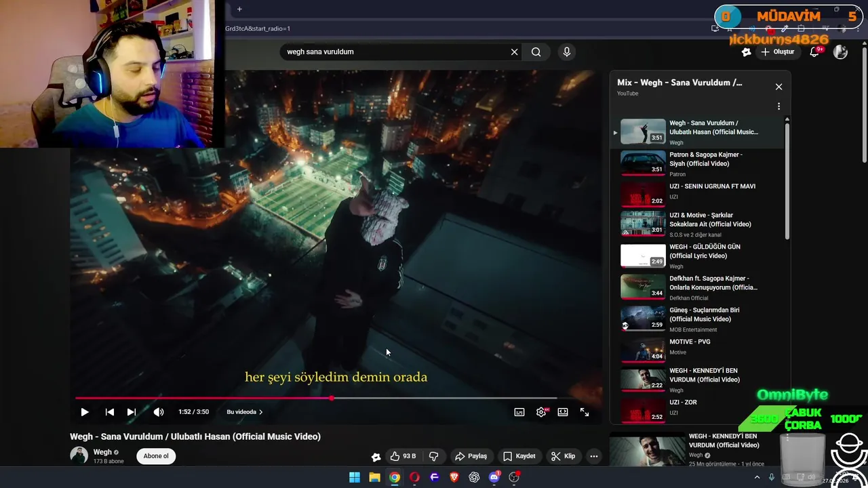The height and width of the screenshot is (488, 868).
Task: Expand the 'Bu videoda' chapters
Action: click(x=244, y=412)
